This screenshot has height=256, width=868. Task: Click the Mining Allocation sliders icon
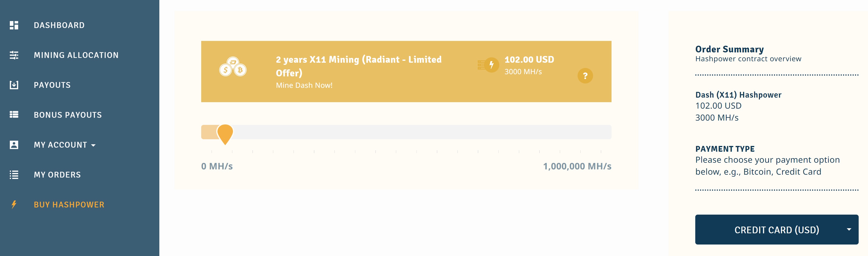[x=14, y=55]
